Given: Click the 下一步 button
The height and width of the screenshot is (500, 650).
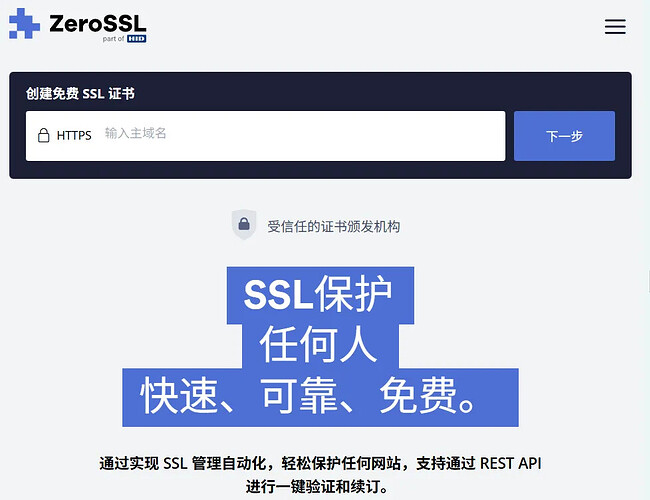Looking at the screenshot, I should [564, 136].
